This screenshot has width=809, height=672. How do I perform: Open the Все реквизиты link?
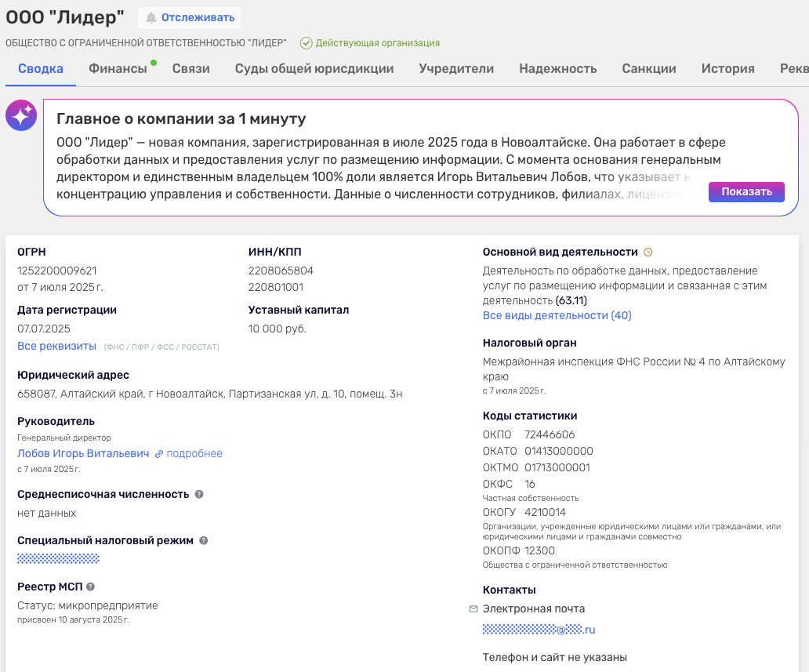pos(56,346)
